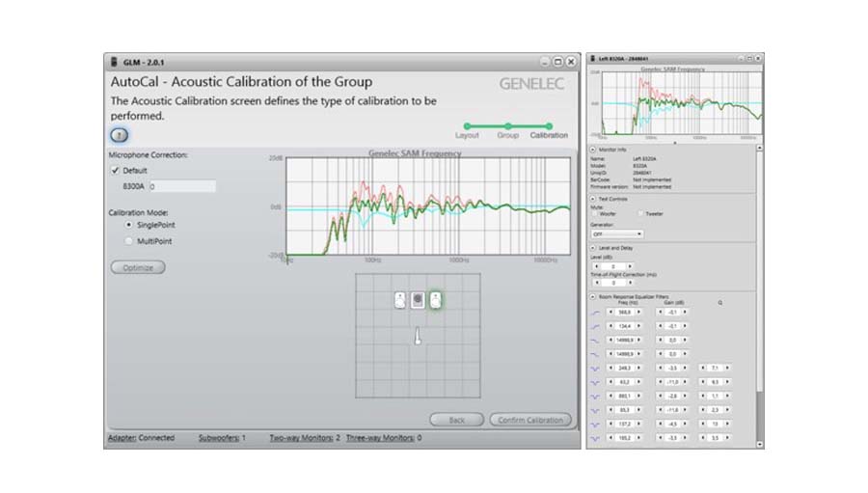Click the GLM app icon in title bar
Viewport: 868px width, 493px height.
[114, 62]
